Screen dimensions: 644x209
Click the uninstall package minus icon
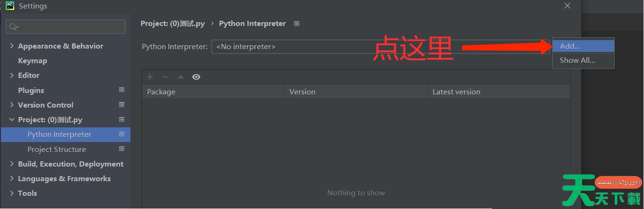(165, 77)
